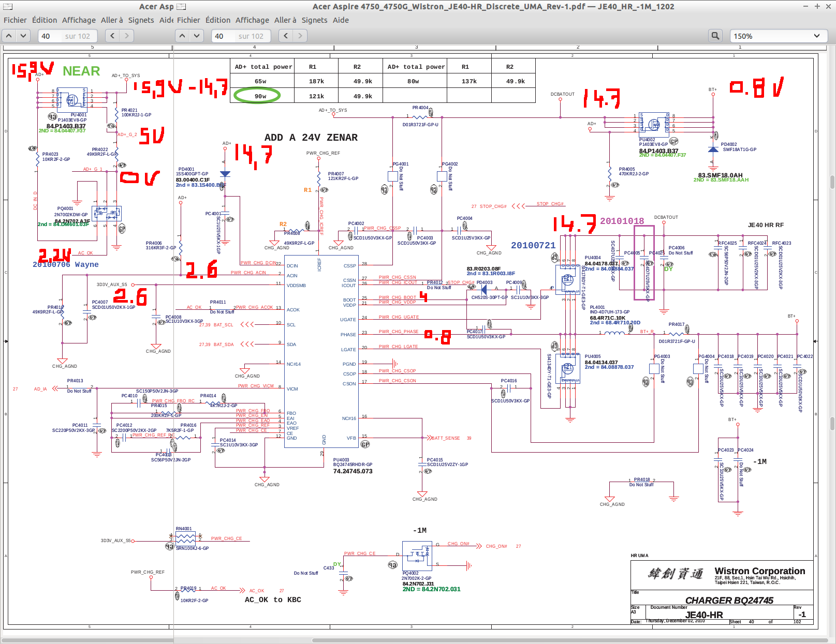836x644 pixels.
Task: Click the green 'NEAR' annotation text
Action: point(81,71)
